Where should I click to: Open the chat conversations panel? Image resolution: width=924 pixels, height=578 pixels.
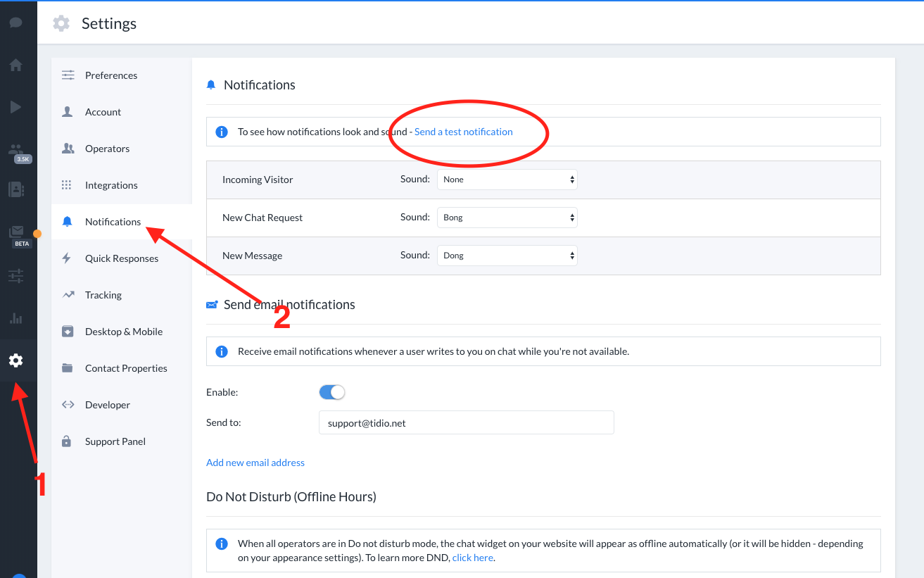pyautogui.click(x=15, y=22)
